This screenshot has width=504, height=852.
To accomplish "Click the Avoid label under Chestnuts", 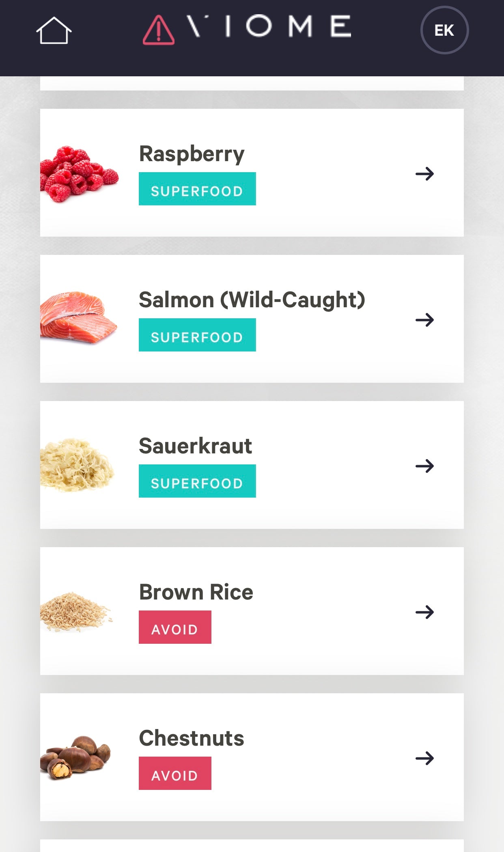I will [x=175, y=774].
